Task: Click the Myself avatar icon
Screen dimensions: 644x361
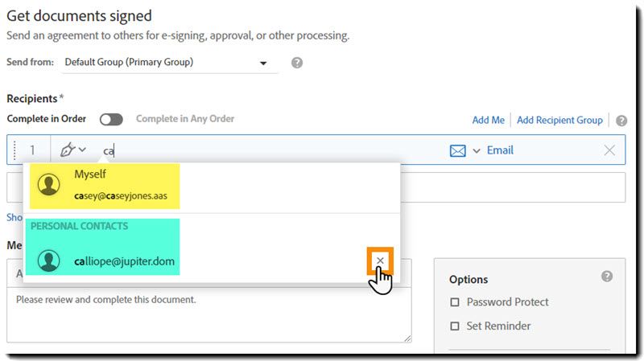Action: tap(49, 185)
